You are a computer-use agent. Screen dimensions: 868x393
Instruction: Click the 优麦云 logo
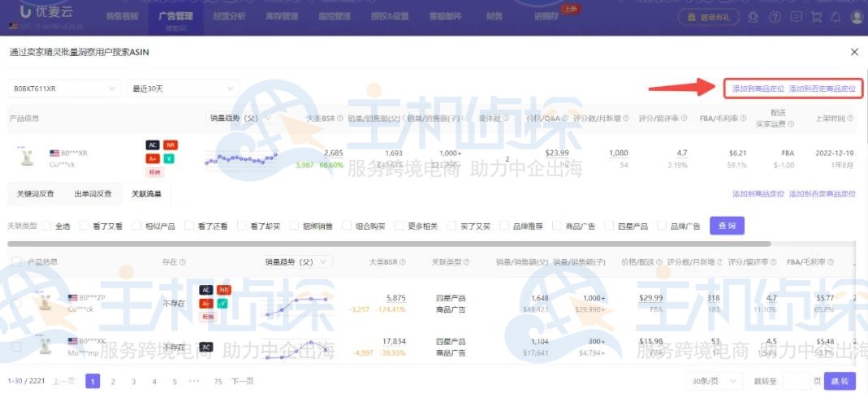[47, 12]
